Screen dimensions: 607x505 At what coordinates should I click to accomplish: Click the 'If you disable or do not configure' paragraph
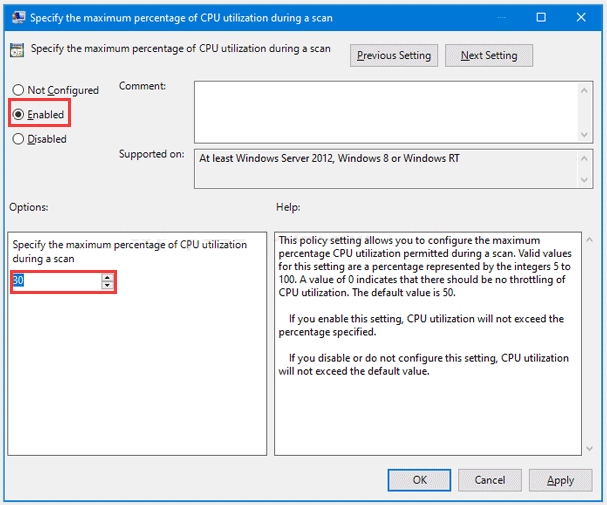[424, 365]
